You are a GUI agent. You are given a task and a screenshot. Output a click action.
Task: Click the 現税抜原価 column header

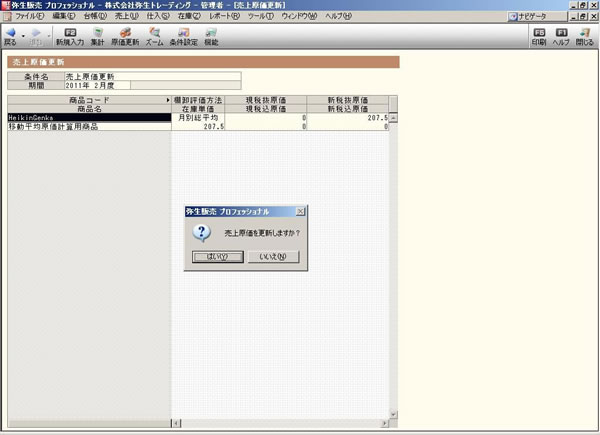(x=266, y=100)
